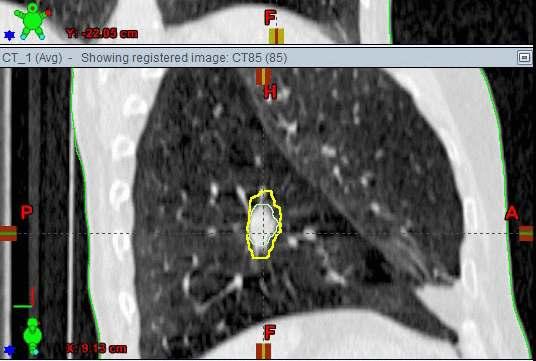Select the F marker in the upper view

click(x=270, y=17)
